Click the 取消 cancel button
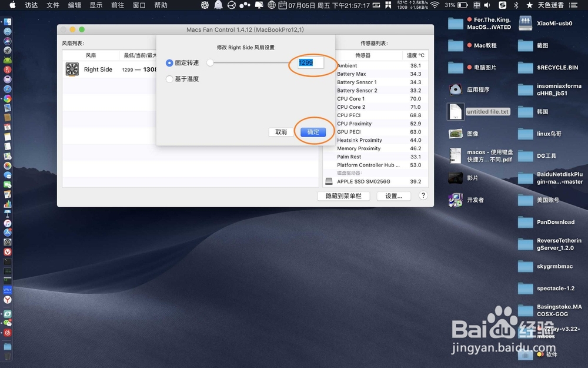The height and width of the screenshot is (368, 588). tap(281, 132)
